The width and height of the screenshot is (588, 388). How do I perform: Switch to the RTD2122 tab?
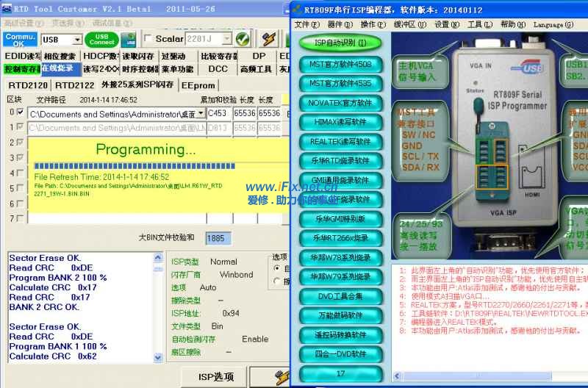click(75, 85)
